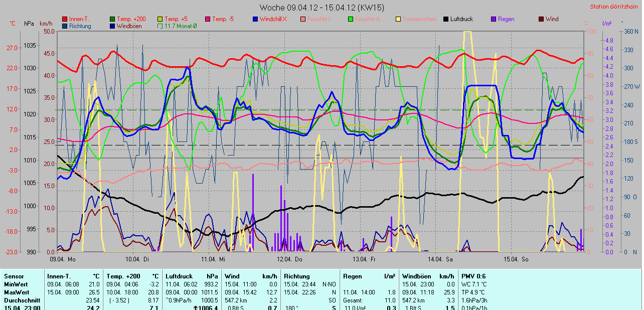Click the dark red Wind legend marker
The image size is (644, 310).
541,19
